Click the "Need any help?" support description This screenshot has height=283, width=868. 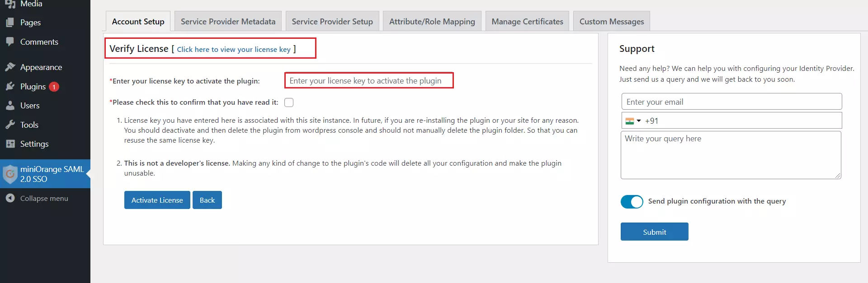click(x=737, y=74)
